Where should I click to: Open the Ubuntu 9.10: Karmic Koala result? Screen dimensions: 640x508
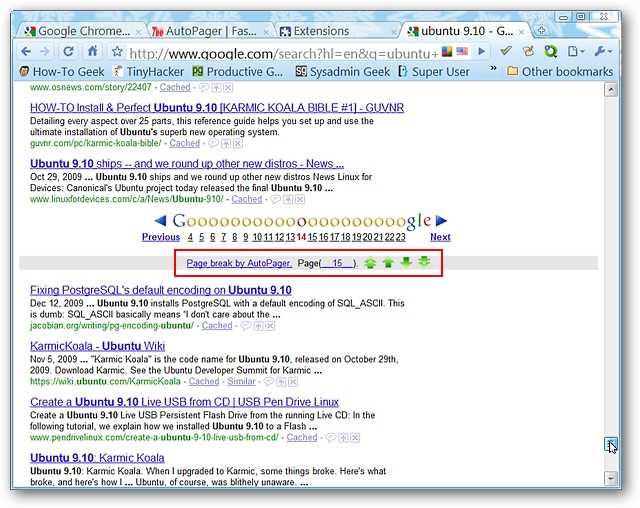(x=97, y=458)
